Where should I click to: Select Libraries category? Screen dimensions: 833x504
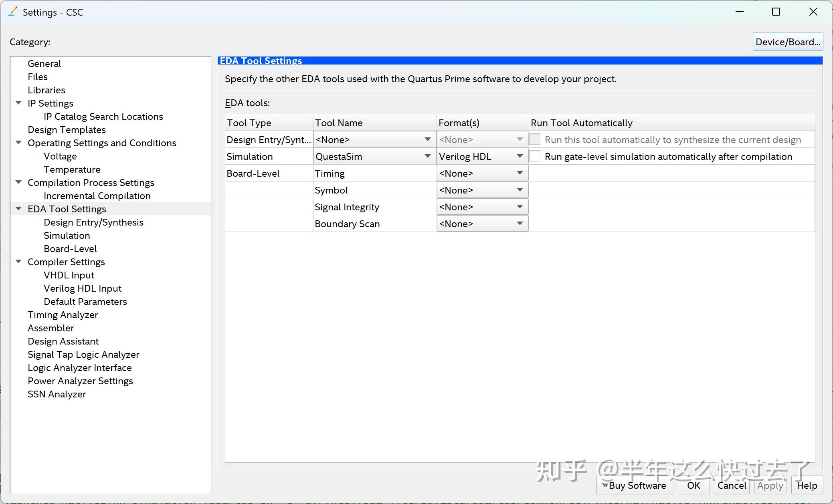[x=47, y=90]
